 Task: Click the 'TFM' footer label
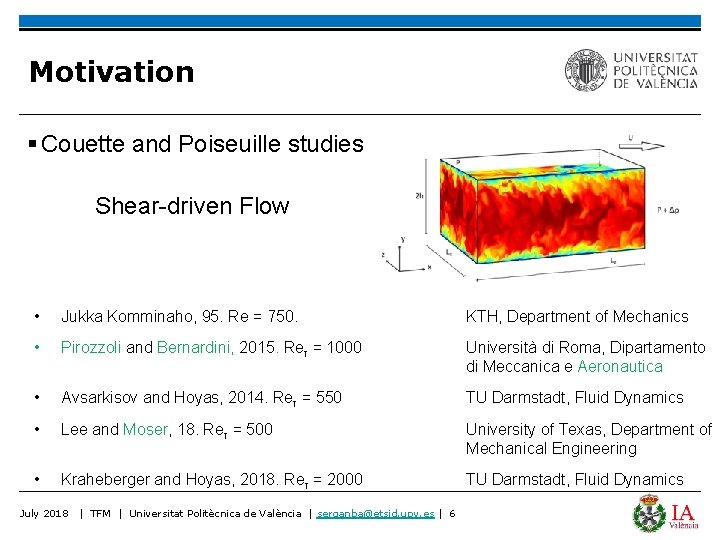(101, 513)
